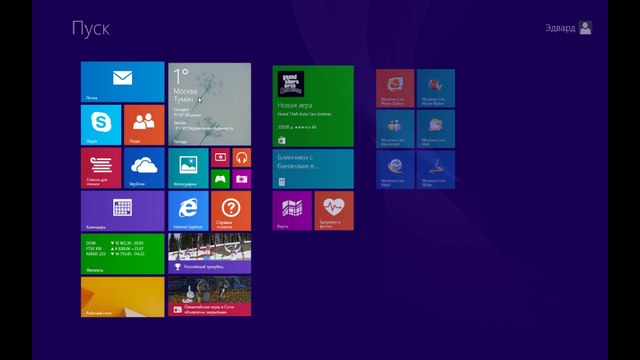Open the Store tile showing Новая игра
Image resolution: width=640 pixels, height=360 pixels.
point(313,106)
